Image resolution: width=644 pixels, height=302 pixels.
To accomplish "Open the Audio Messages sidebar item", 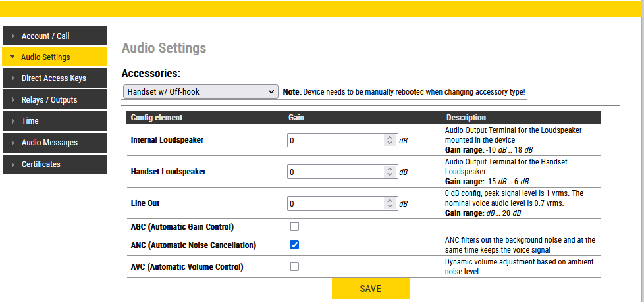I will tap(49, 143).
